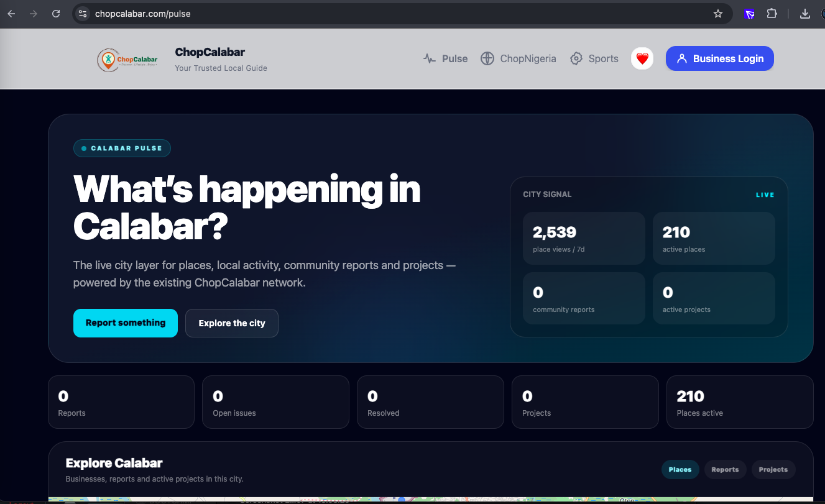
Task: Click the 'Your Trusted Local Guide' tagline
Action: coord(221,68)
